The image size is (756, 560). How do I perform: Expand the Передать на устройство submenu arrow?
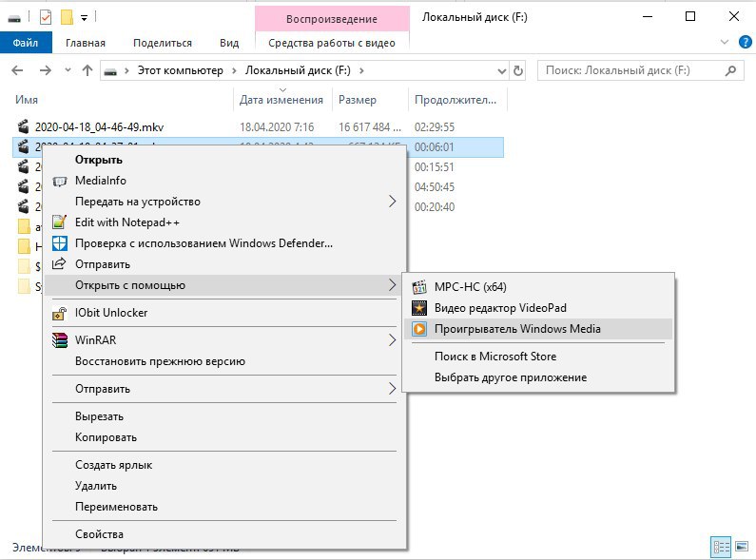pyautogui.click(x=393, y=202)
